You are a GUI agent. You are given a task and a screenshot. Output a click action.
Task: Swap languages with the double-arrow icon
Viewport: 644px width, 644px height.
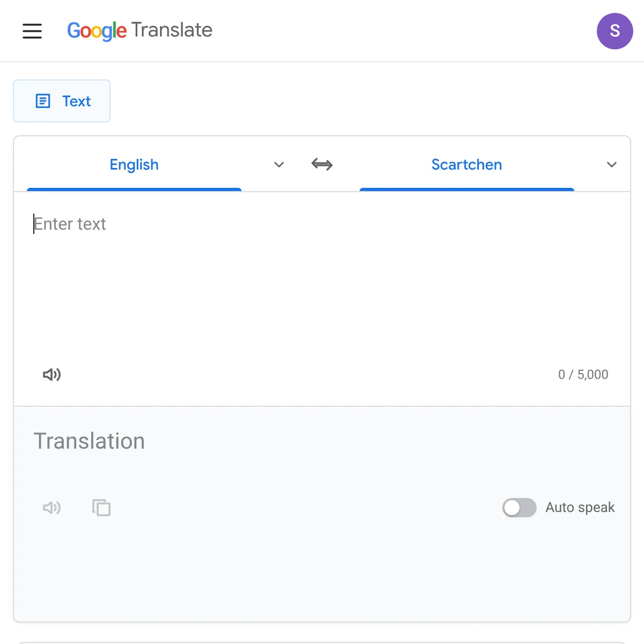322,164
